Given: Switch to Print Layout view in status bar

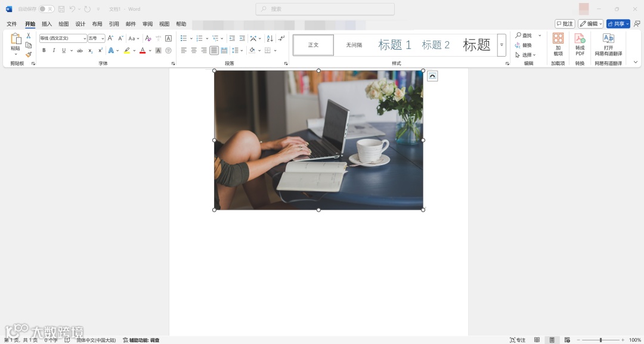Looking at the screenshot, I should 552,340.
